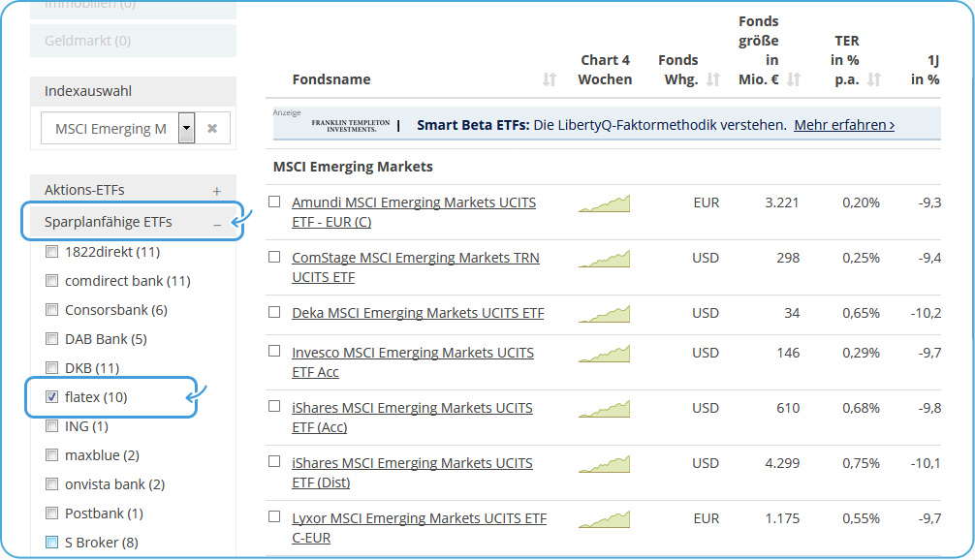Open iShares MSCI Emerging Markets ETF (Dist) link
This screenshot has height=560, width=975.
pyautogui.click(x=412, y=473)
